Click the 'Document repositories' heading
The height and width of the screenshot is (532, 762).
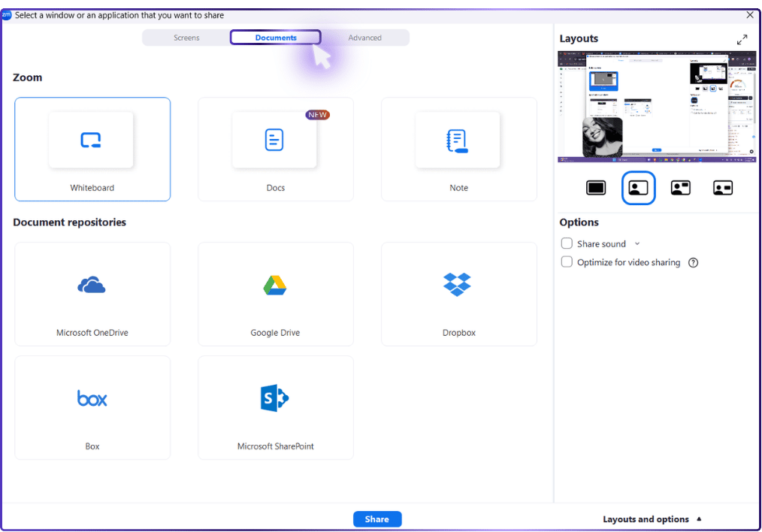tap(69, 222)
